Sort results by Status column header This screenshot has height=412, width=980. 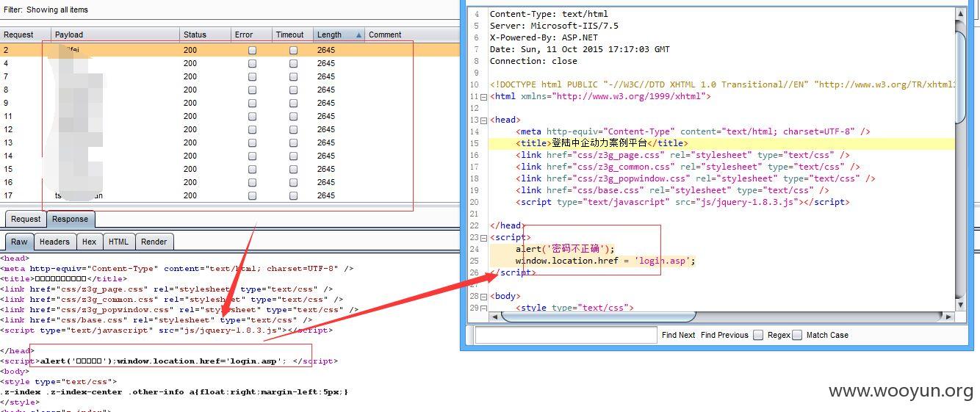205,35
